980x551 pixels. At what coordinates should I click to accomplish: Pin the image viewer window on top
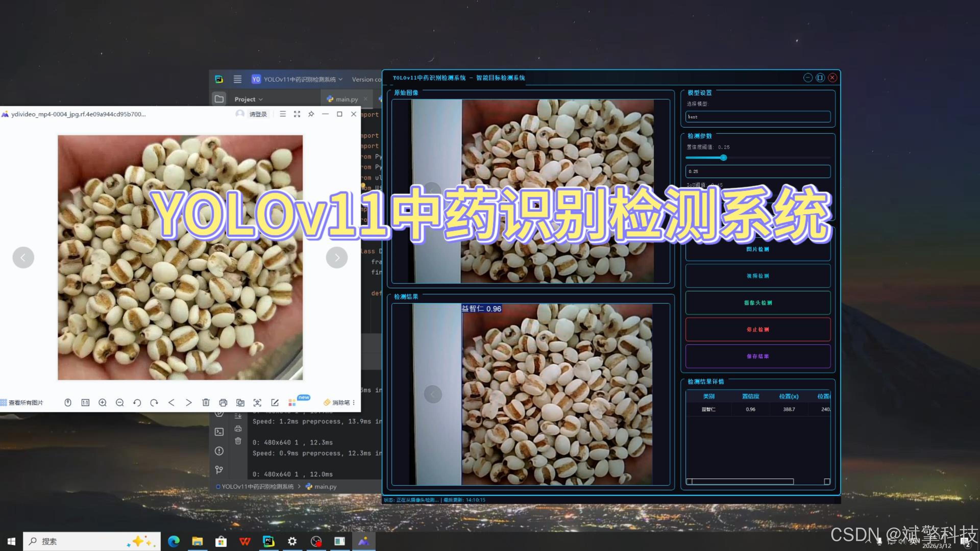click(311, 114)
